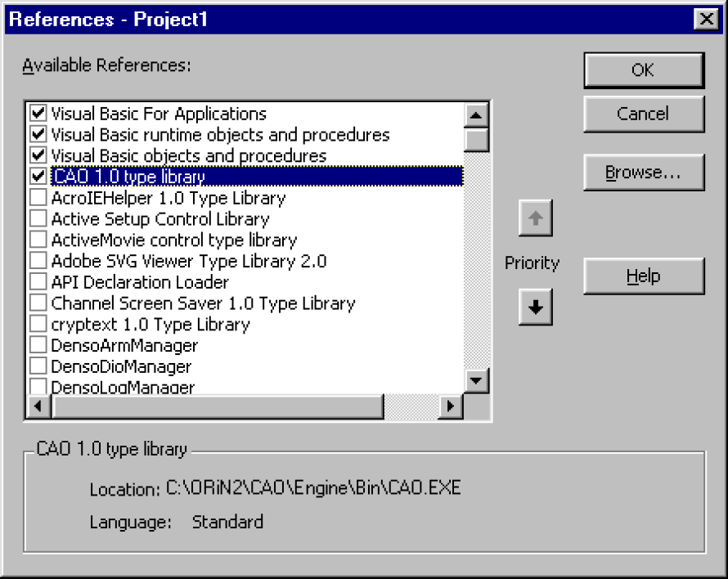The width and height of the screenshot is (728, 579).
Task: Select AcroIEHelper 1.0 Type Library text
Action: point(168,198)
